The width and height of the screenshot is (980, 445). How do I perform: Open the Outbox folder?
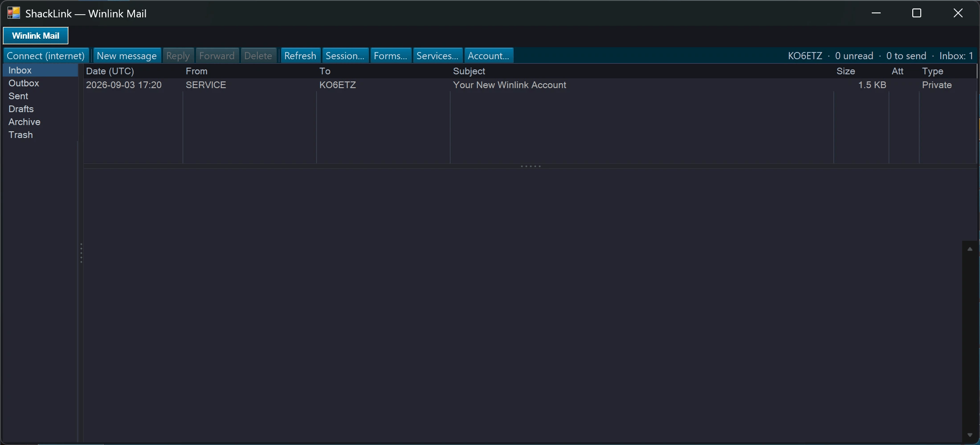pyautogui.click(x=40, y=83)
